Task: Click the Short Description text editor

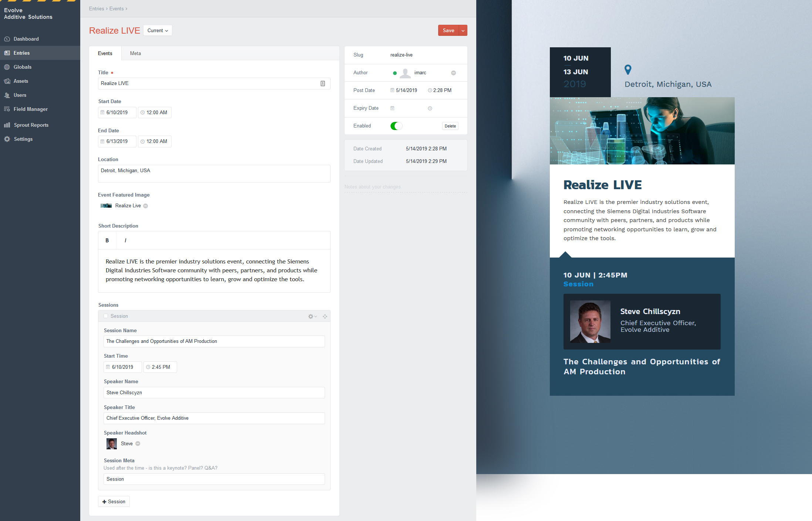Action: [214, 270]
